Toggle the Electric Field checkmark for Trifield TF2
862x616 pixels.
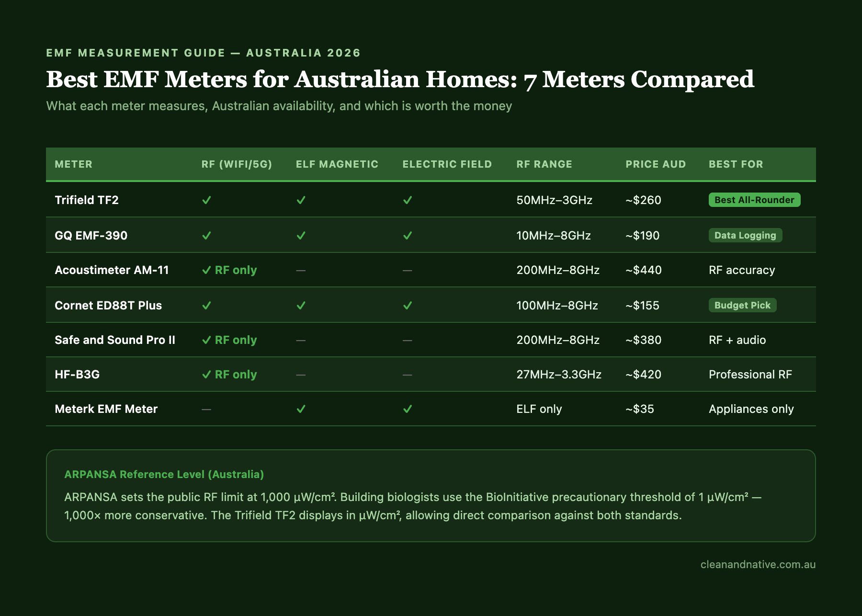[408, 200]
